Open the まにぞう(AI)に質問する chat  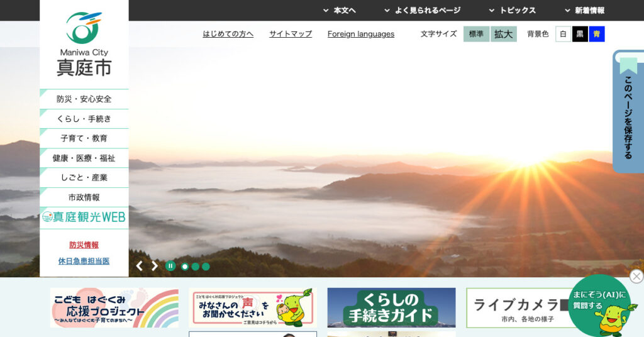click(x=601, y=306)
